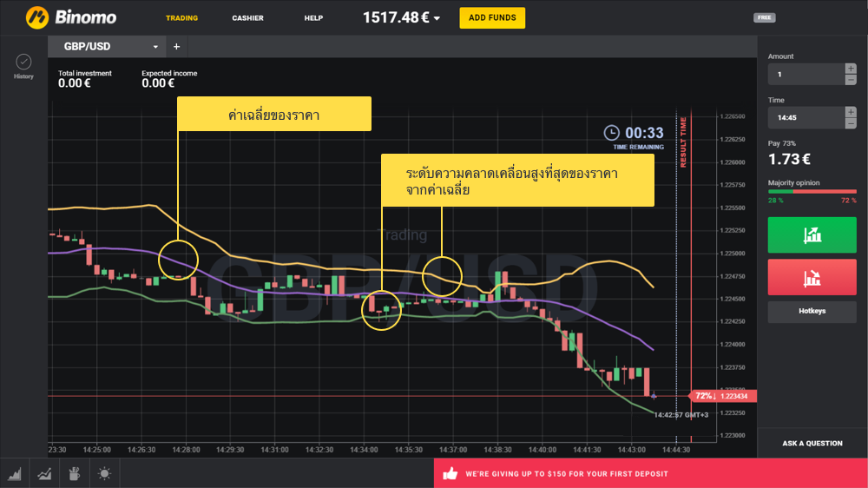This screenshot has width=868, height=488.
Task: Click the FREE account badge
Action: [765, 17]
